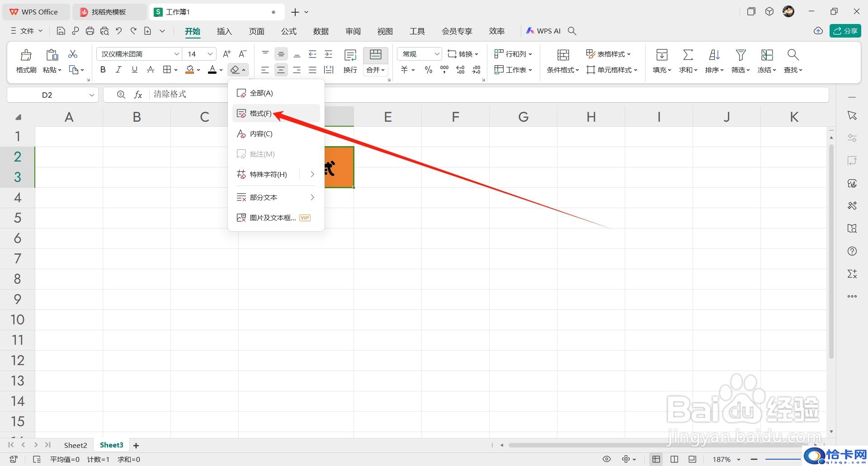This screenshot has width=868, height=466.
Task: Select 格式(F) clear formats option
Action: [276, 113]
